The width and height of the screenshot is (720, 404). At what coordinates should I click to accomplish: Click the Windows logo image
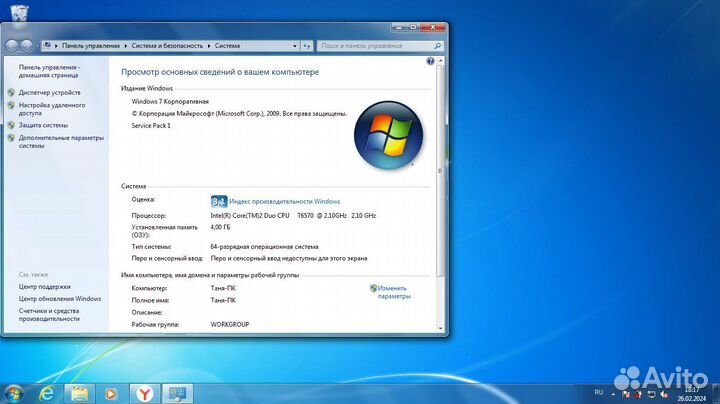pyautogui.click(x=388, y=135)
